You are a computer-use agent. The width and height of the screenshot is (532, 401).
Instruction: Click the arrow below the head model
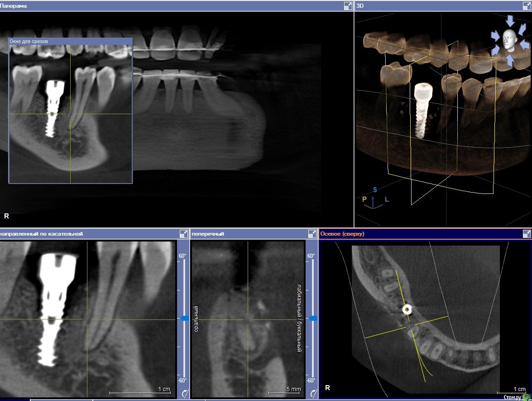click(x=510, y=59)
